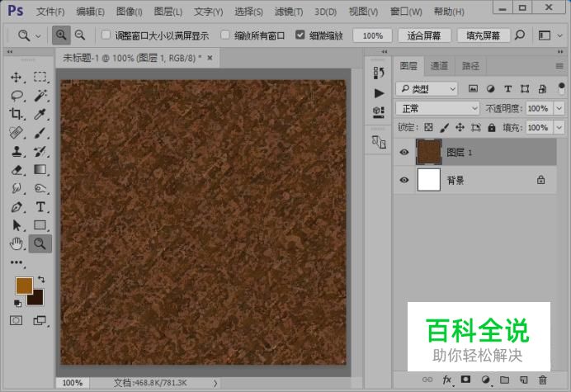Click the zoom out magnifier icon
Viewport: 571px width, 392px height.
tap(80, 35)
